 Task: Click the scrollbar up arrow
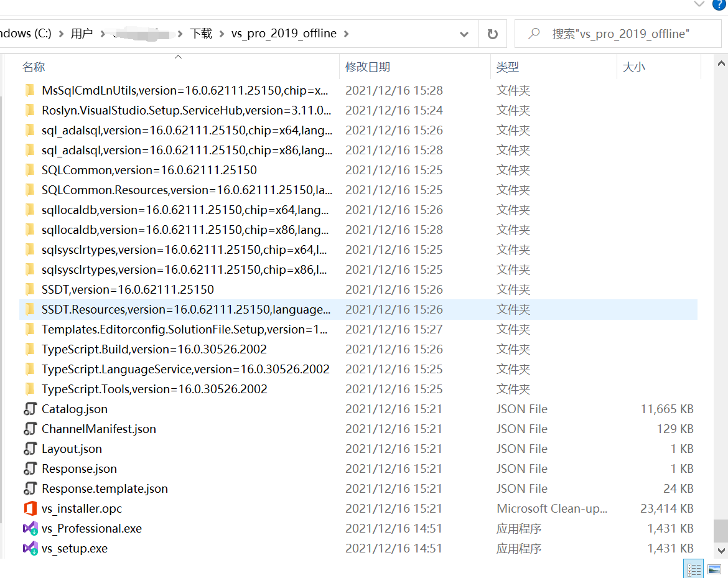coord(721,63)
